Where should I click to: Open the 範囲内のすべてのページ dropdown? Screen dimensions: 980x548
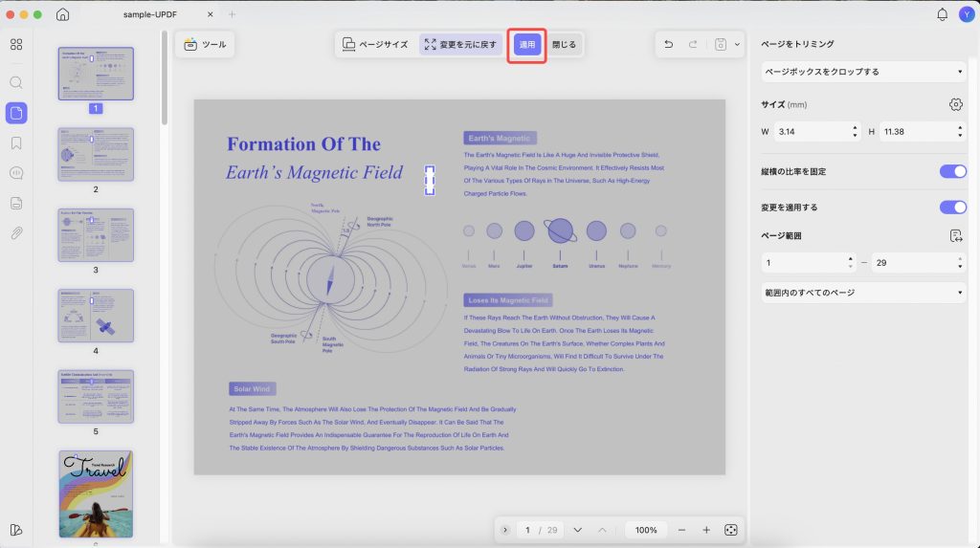(863, 293)
